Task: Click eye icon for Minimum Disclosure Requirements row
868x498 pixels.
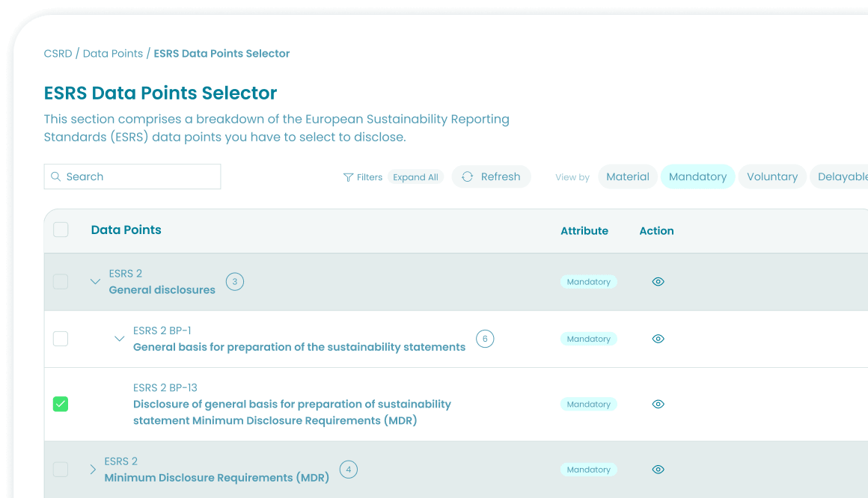Action: coord(658,470)
